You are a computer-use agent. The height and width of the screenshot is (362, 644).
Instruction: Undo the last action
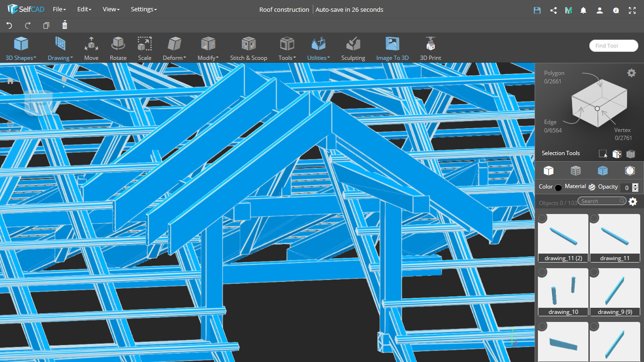click(x=9, y=25)
